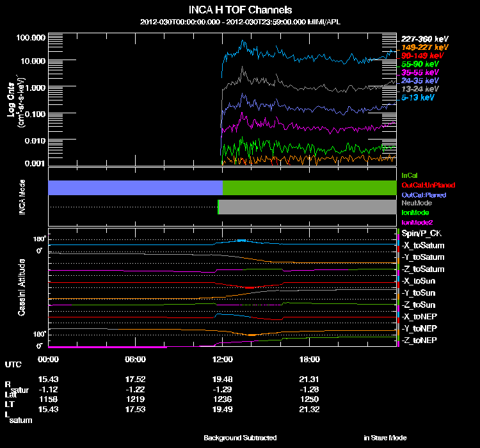Viewport: 480px width, 448px height.
Task: Click the IonMode2 magenta legend label
Action: [415, 221]
